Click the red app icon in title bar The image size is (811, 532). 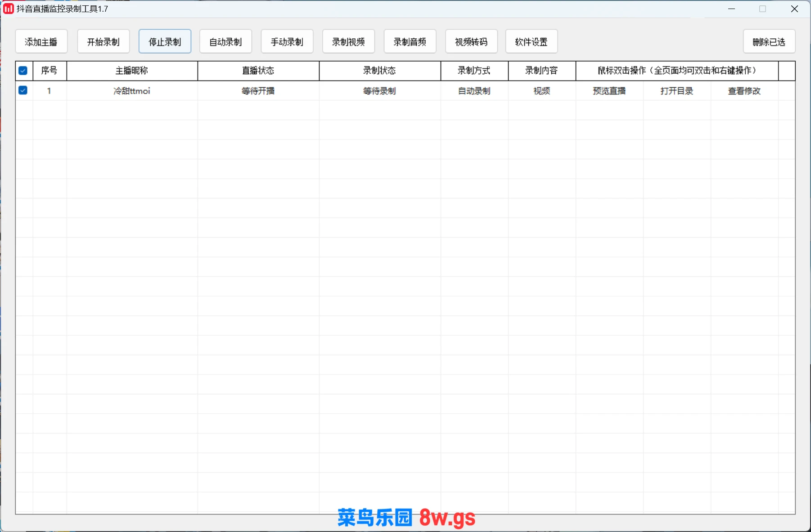point(9,9)
